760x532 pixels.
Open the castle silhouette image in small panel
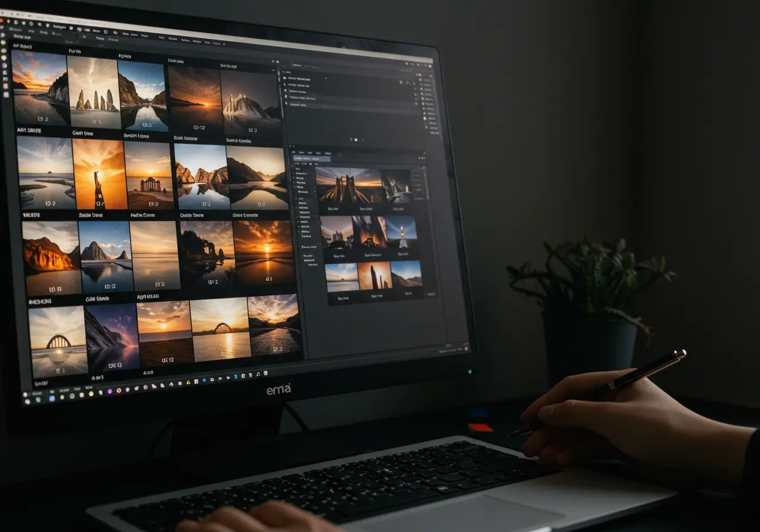(337, 233)
